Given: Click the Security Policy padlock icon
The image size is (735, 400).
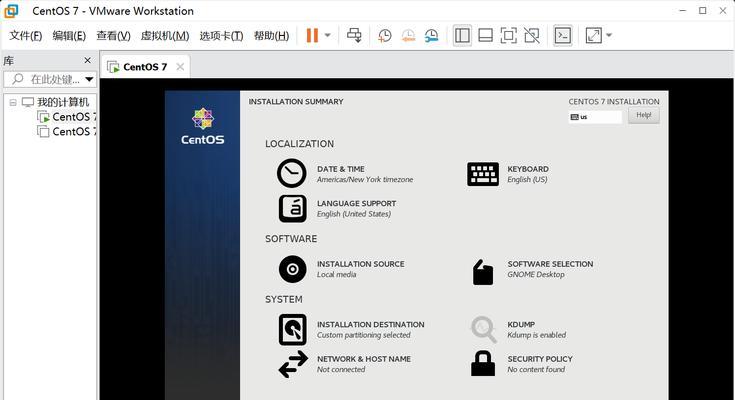Looking at the screenshot, I should (x=483, y=363).
